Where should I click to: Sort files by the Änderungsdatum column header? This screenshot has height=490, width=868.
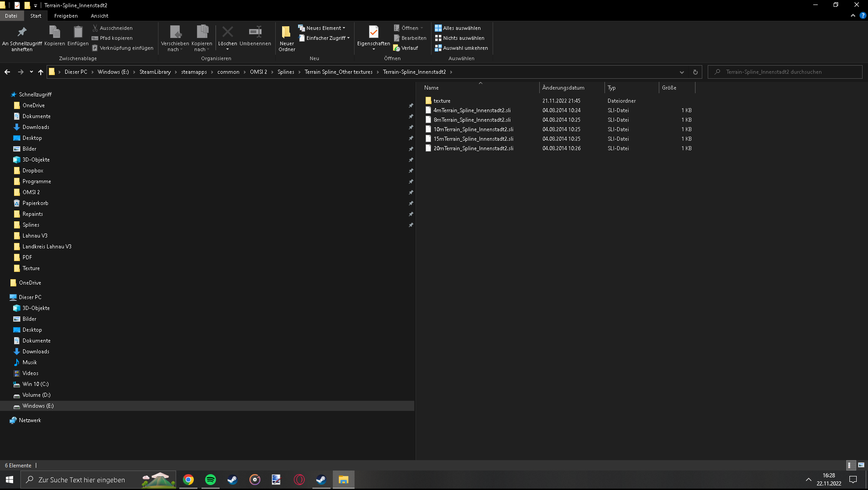coord(563,88)
